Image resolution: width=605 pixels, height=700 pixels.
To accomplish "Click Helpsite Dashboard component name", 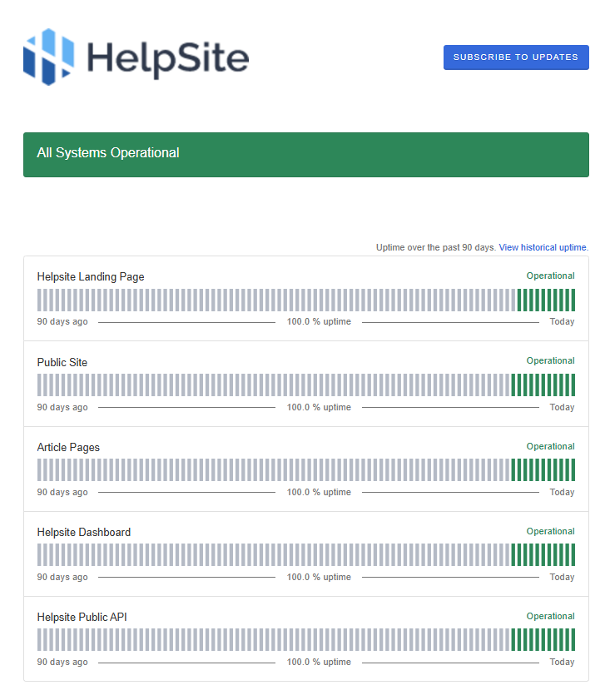I will click(x=84, y=532).
